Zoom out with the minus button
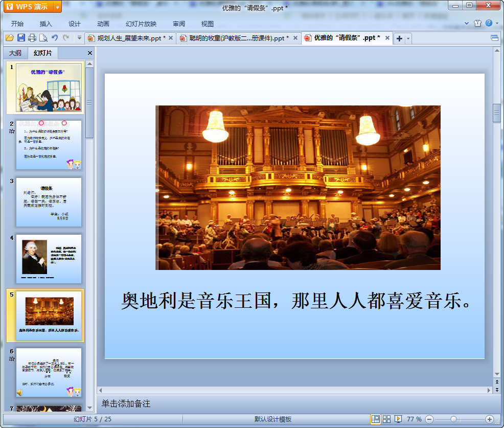Screen dimensions: 504x428 [429, 419]
